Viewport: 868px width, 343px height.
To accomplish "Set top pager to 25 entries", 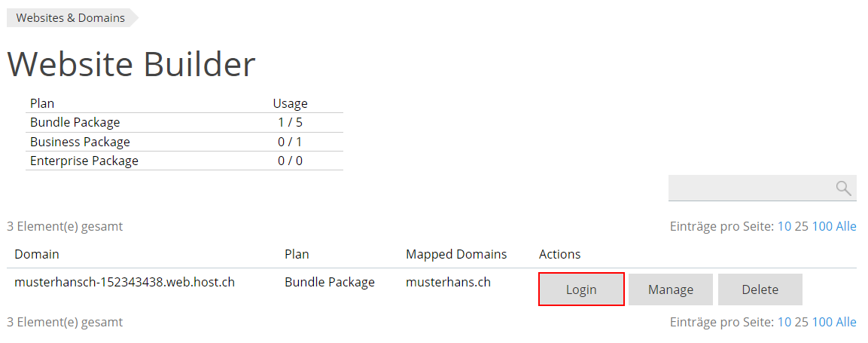I will [801, 226].
